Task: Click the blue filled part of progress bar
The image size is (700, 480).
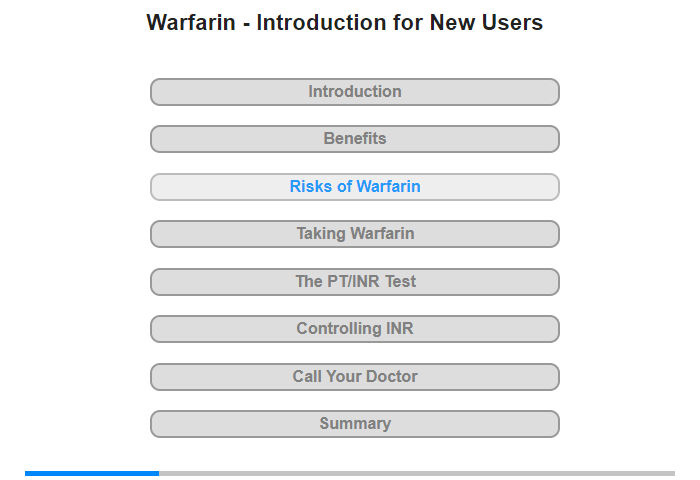Action: 92,473
